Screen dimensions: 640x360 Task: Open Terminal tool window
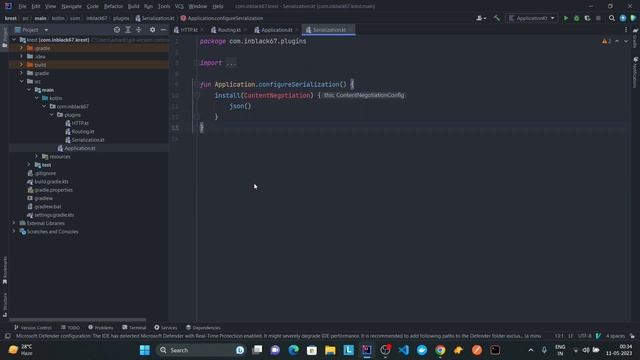[134, 328]
